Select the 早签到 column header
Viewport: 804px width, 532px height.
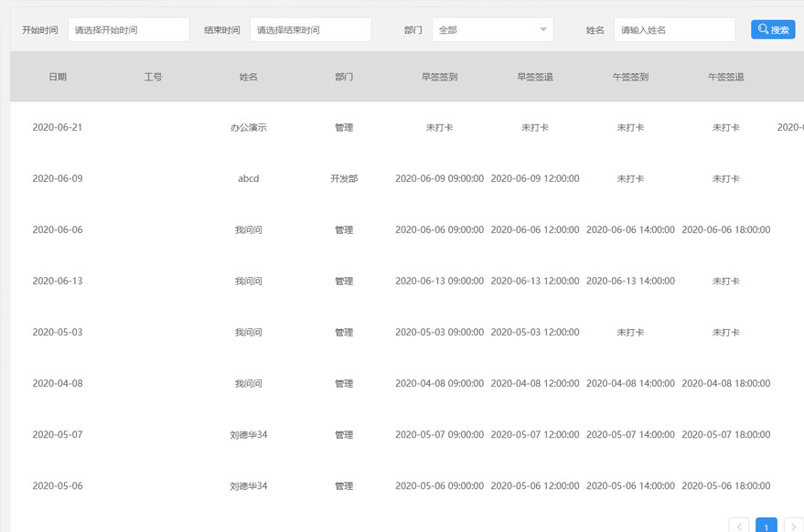pos(439,77)
